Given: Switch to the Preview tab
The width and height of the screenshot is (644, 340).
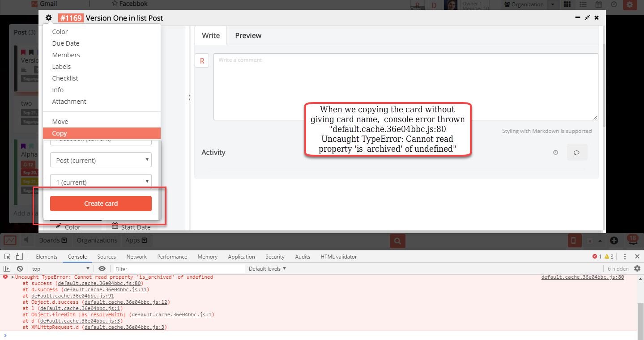Looking at the screenshot, I should point(248,35).
